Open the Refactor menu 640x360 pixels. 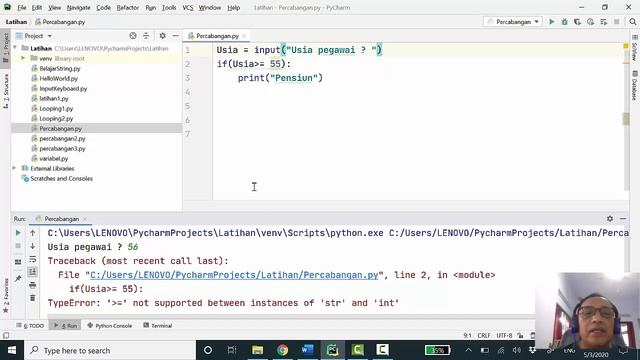coord(128,7)
